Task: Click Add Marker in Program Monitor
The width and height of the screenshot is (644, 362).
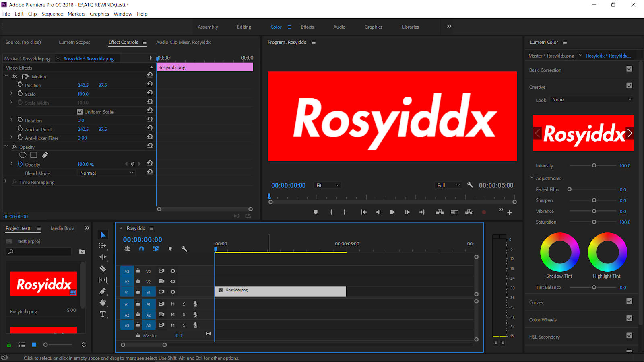Action: [316, 212]
